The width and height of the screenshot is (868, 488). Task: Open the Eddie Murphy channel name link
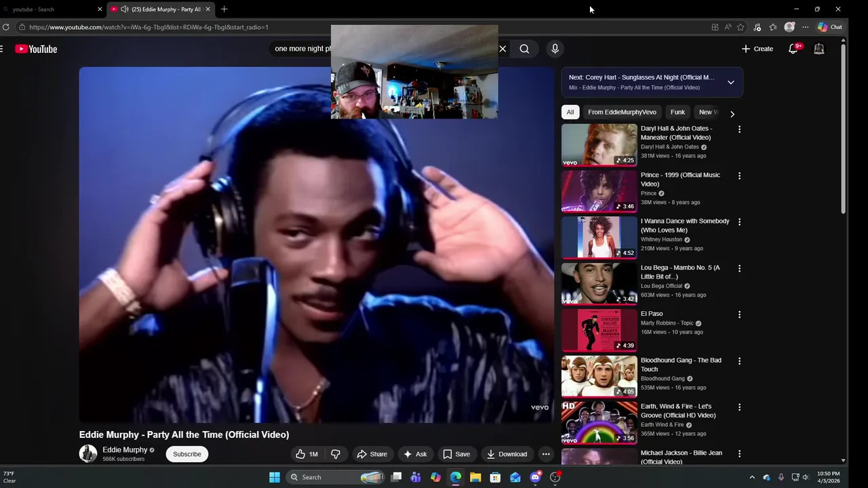point(125,450)
